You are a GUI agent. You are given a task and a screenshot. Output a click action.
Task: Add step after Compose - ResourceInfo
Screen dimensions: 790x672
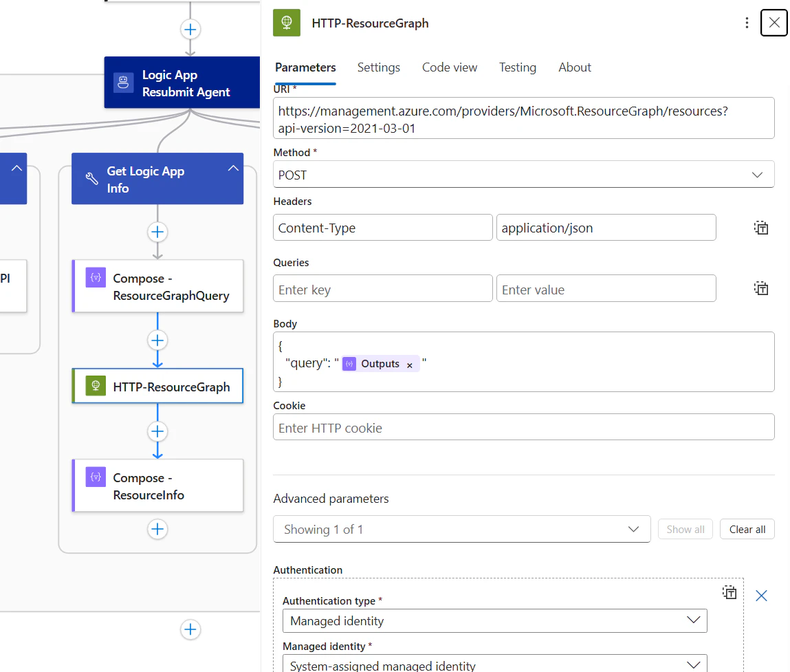pyautogui.click(x=157, y=529)
